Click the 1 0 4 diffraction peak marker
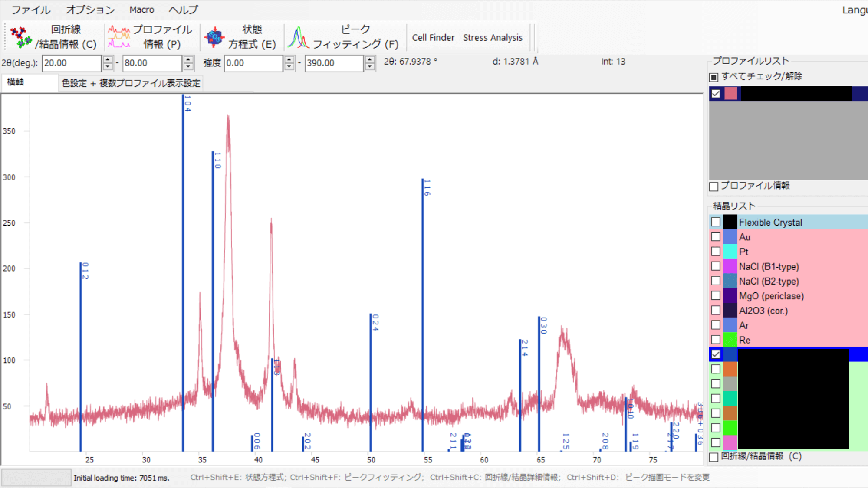 click(x=183, y=273)
